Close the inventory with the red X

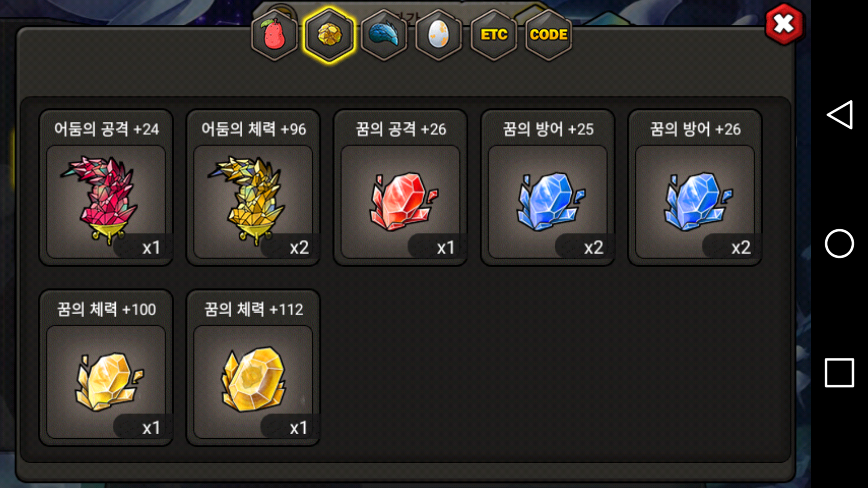click(784, 24)
